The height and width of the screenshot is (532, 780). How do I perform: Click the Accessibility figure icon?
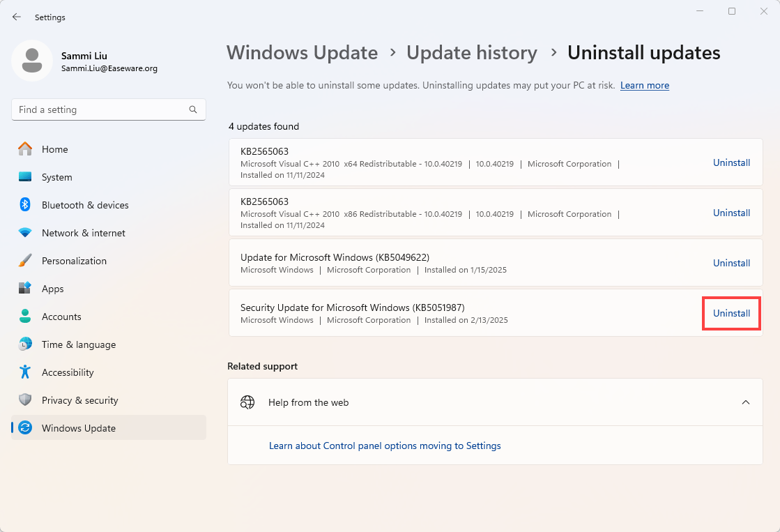click(25, 372)
